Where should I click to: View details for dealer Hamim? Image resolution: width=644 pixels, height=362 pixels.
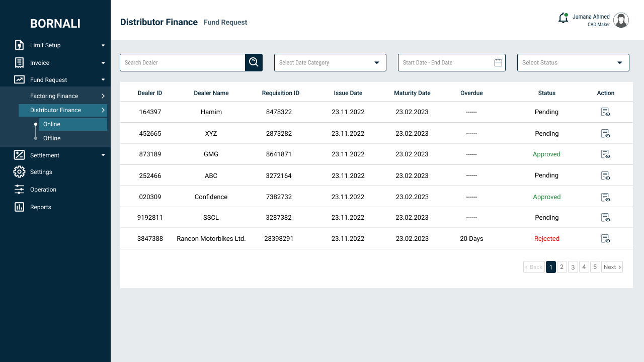click(606, 112)
